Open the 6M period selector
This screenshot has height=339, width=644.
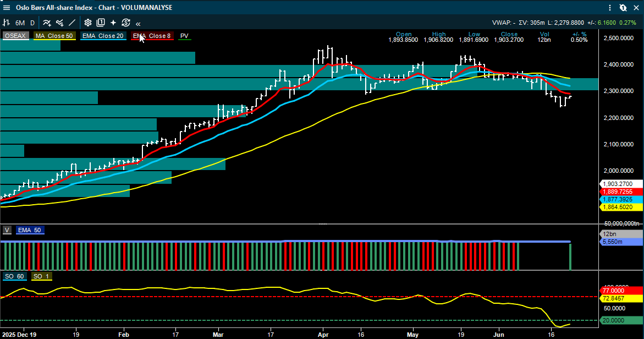(x=20, y=23)
